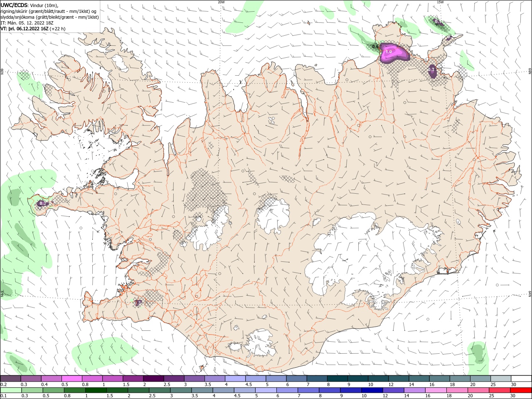The width and height of the screenshot is (532, 399).
Task: Click the '64N' latitude label on the right edge
Action: 530,294
